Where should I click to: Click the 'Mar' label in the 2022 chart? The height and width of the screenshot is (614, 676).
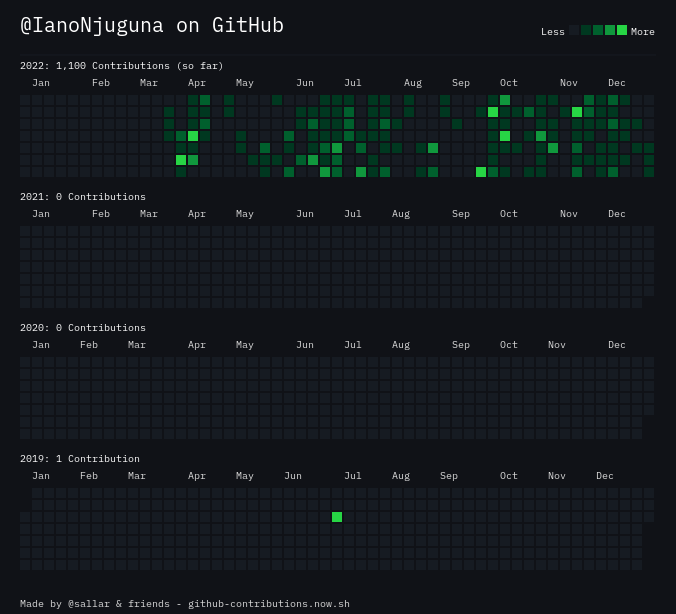coord(149,83)
